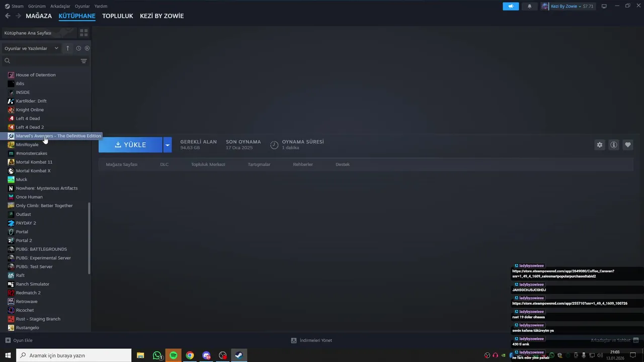Viewport: 644px width, 362px height.
Task: Open File Explorer from the taskbar
Action: pyautogui.click(x=140, y=355)
